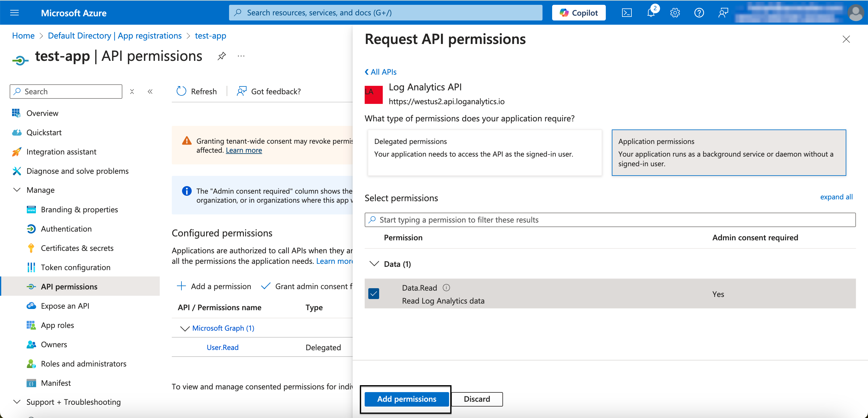
Task: Click the info icon next to Data.Read
Action: 446,287
